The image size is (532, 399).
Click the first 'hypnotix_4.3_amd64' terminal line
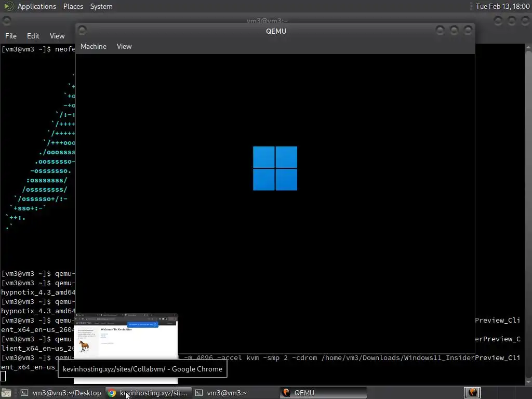coord(38,292)
